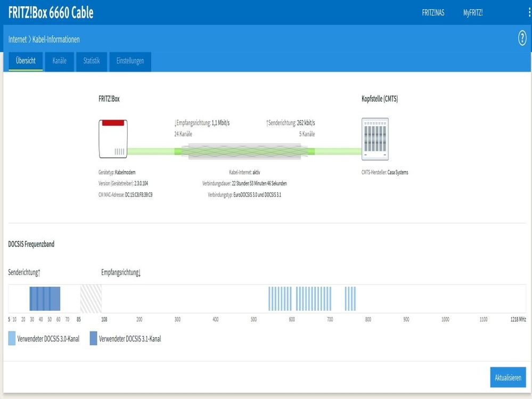Open the Statistik tab
The width and height of the screenshot is (532, 399).
click(x=92, y=61)
